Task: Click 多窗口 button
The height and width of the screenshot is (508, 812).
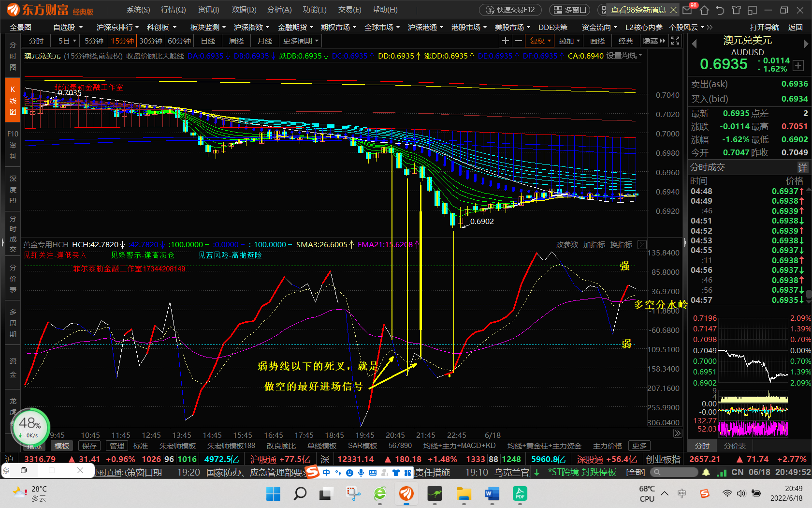Action: [x=569, y=10]
